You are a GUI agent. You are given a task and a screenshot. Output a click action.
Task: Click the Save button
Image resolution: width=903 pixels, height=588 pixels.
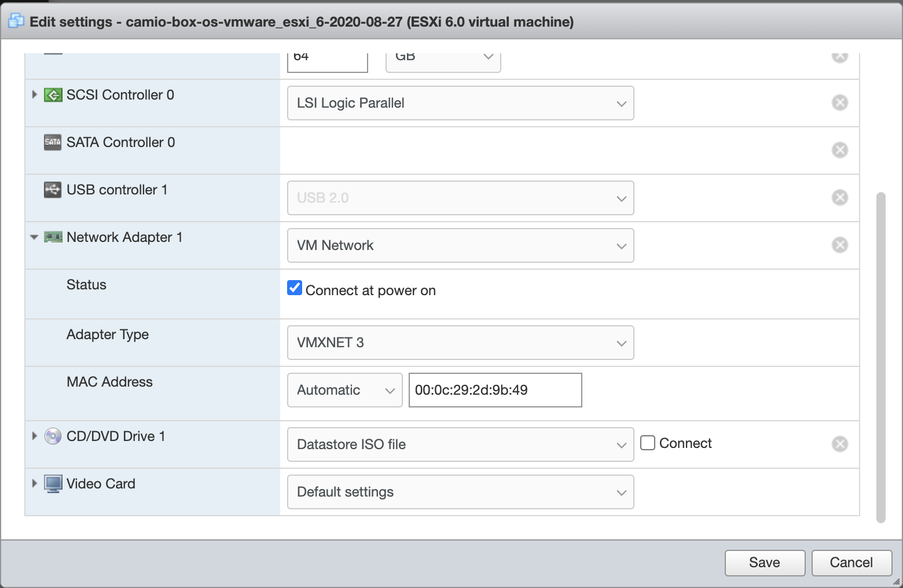(764, 563)
